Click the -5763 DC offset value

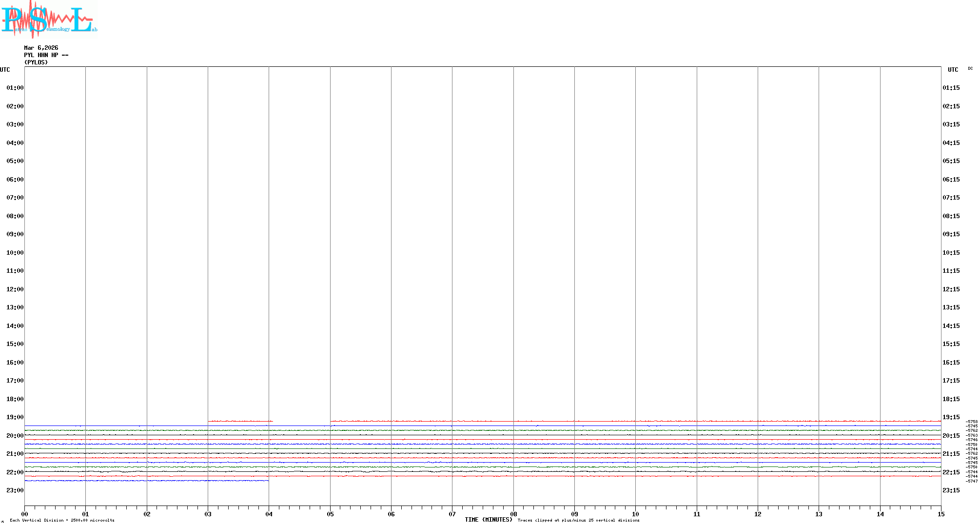pos(972,435)
